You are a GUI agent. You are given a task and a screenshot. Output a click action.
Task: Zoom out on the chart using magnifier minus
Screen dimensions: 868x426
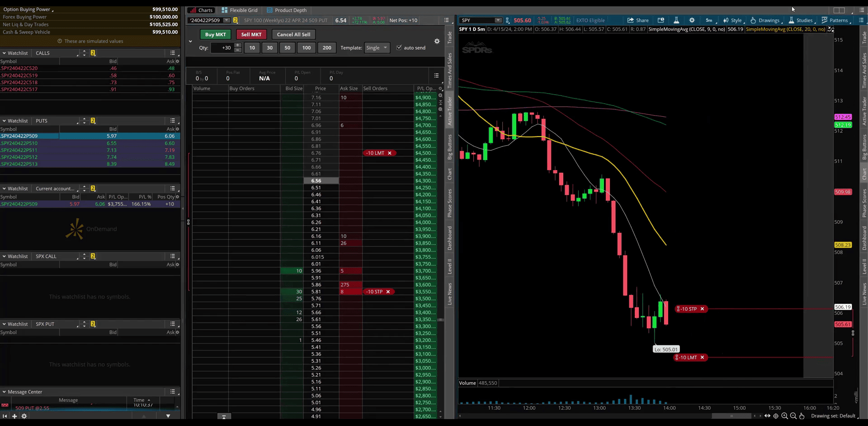click(x=793, y=416)
